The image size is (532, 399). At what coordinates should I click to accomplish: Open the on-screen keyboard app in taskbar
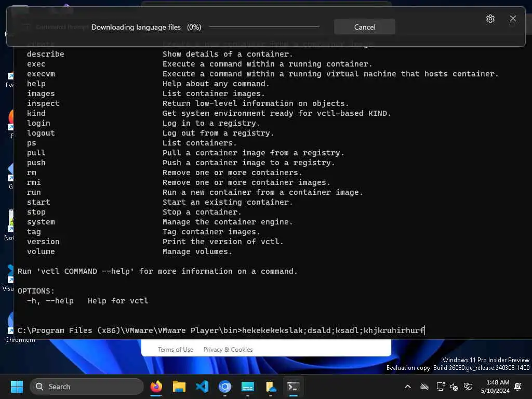point(248,387)
